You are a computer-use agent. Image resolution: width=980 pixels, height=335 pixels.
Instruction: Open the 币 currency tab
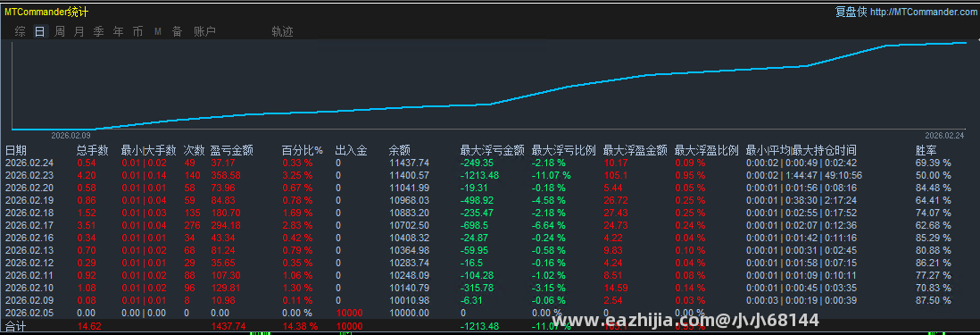[137, 32]
